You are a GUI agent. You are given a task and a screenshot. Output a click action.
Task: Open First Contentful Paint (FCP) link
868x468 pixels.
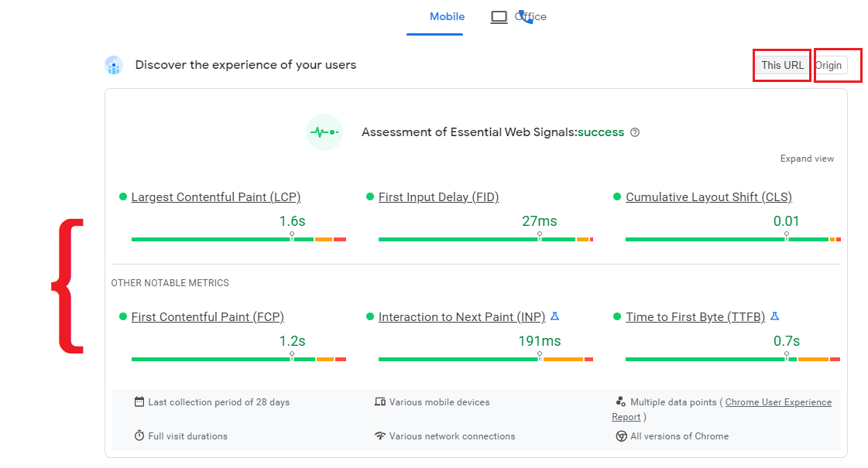[208, 317]
